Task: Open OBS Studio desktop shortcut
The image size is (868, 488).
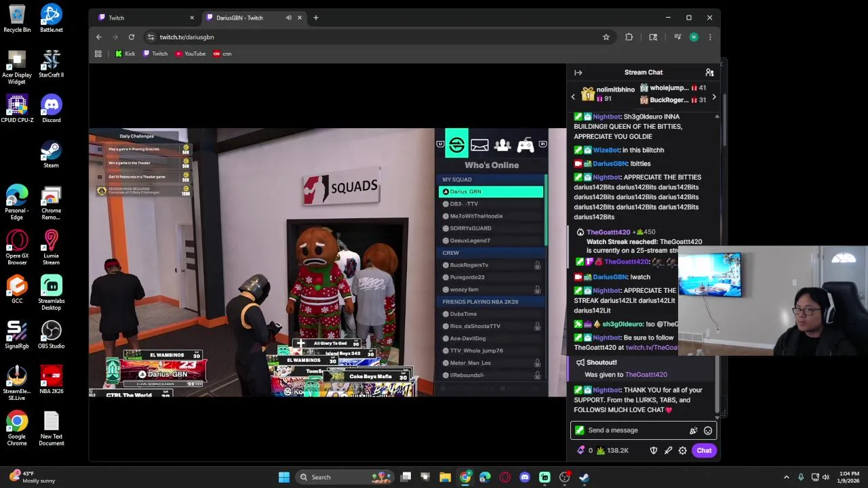Action: click(52, 335)
